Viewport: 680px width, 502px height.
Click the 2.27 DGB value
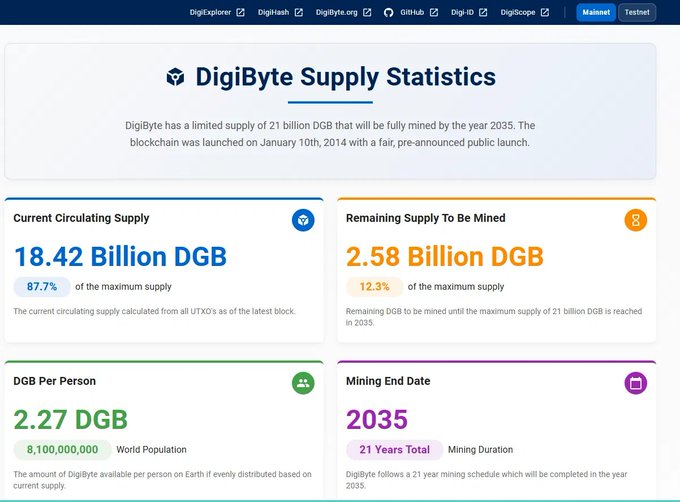point(71,419)
